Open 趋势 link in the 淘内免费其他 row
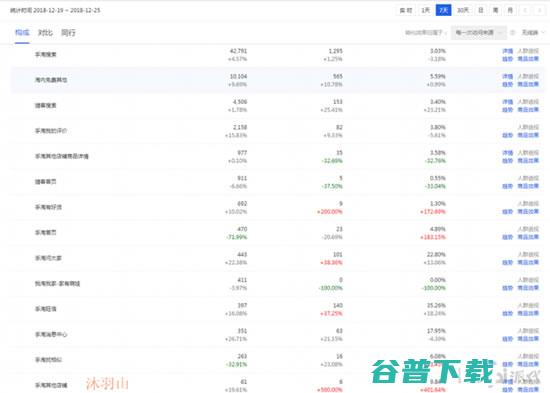This screenshot has width=550, height=393. [x=508, y=84]
